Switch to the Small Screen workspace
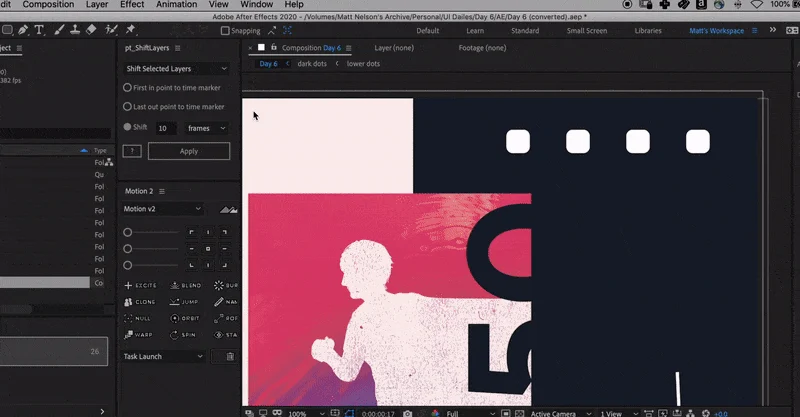The image size is (800, 417). click(587, 31)
